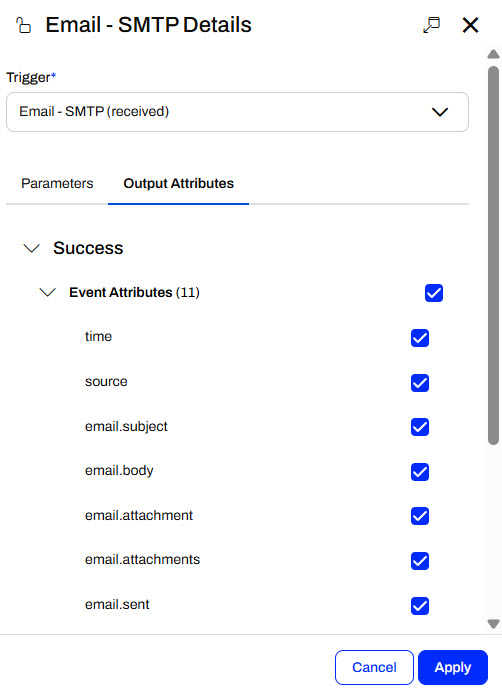Collapse the Event Attributes group
502x692 pixels.
coord(47,292)
